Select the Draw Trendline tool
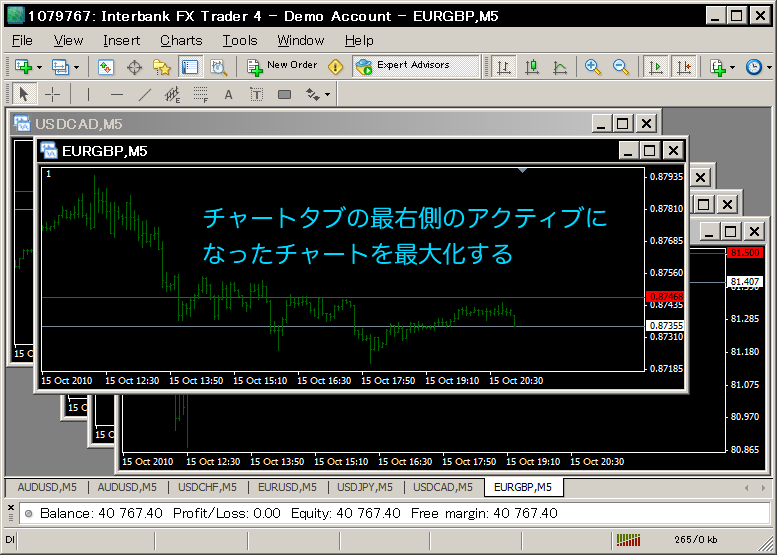The image size is (777, 555). [x=144, y=94]
